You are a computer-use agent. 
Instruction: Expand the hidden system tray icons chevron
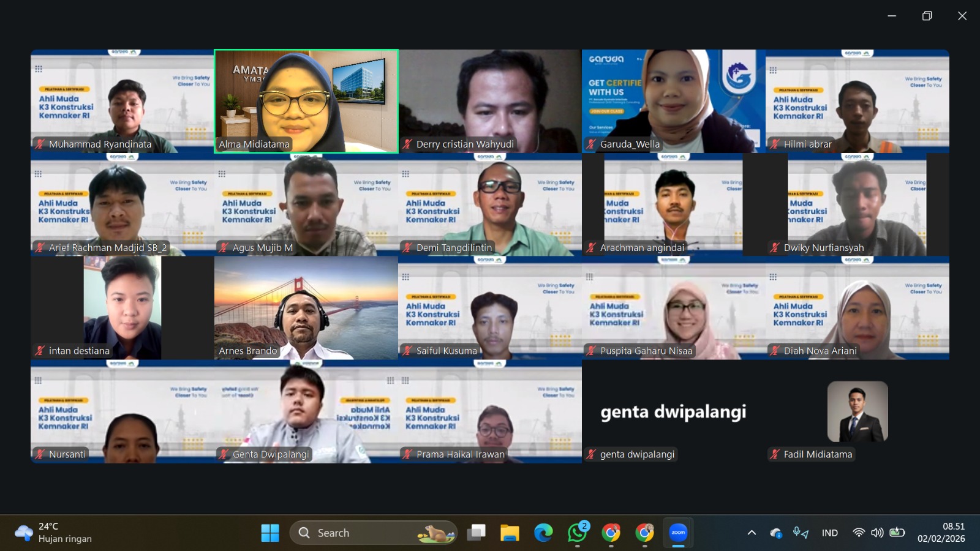tap(752, 533)
